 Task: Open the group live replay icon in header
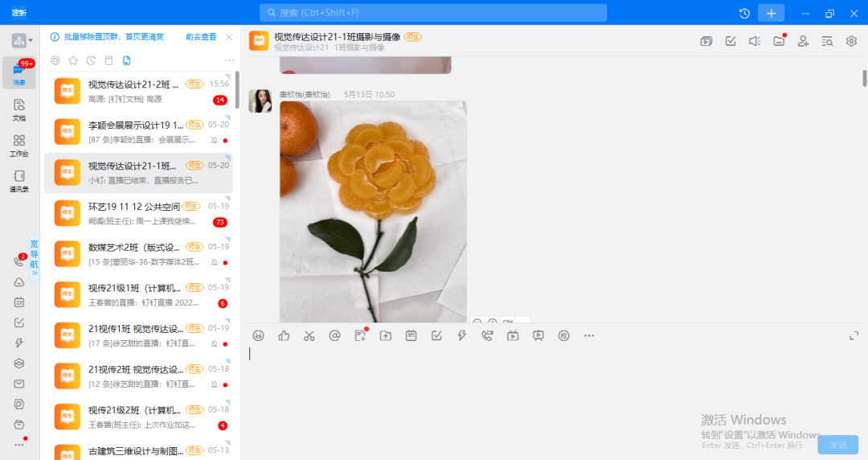click(x=706, y=41)
